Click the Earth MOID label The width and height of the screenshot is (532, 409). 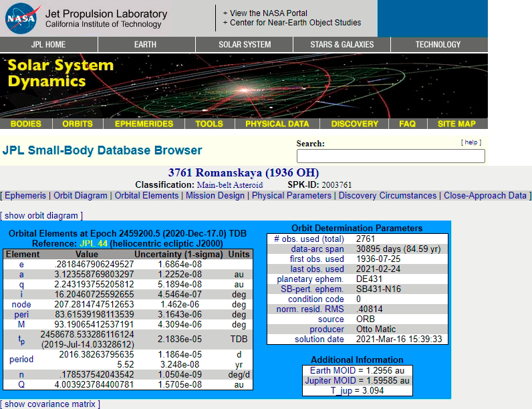pos(333,370)
